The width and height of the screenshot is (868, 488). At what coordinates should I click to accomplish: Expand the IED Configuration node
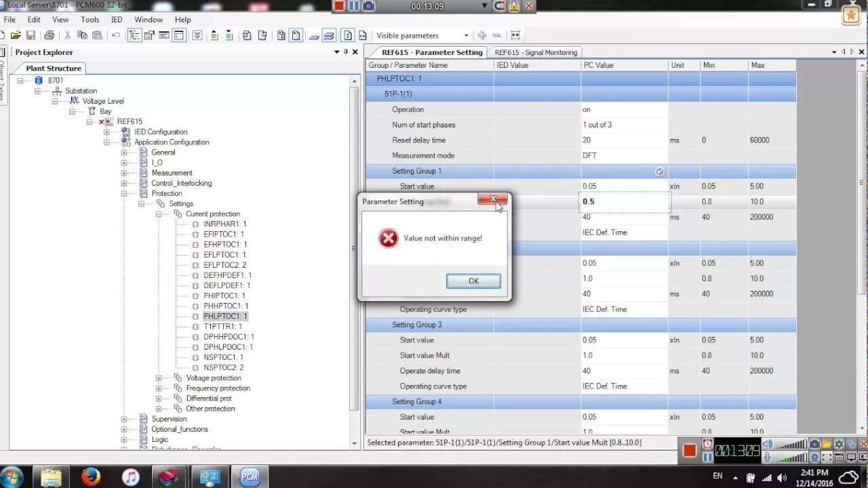point(106,132)
